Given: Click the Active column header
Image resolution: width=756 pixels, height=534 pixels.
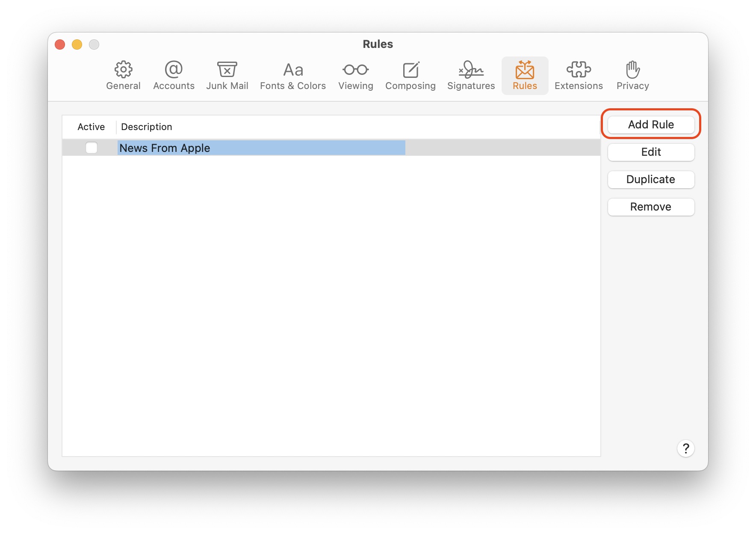Looking at the screenshot, I should pos(91,127).
